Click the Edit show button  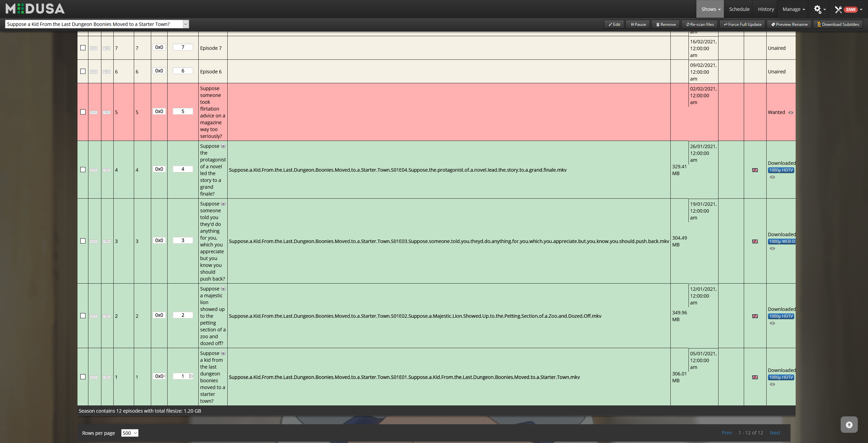(614, 24)
